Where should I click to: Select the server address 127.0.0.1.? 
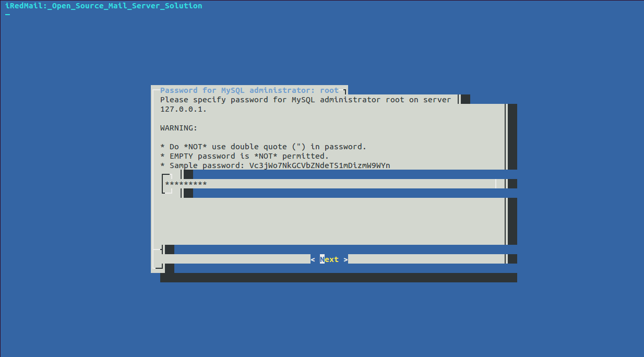click(x=183, y=109)
